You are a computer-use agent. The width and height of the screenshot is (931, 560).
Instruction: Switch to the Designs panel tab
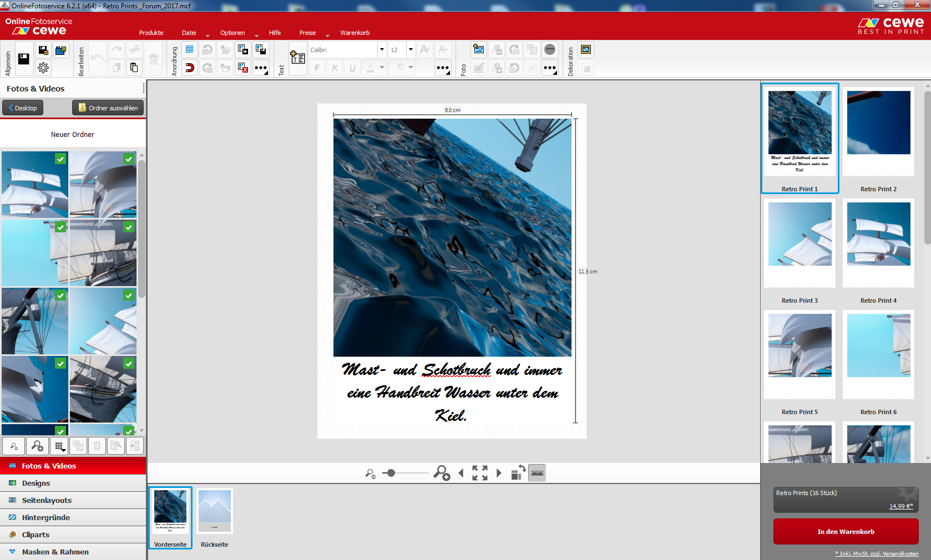pyautogui.click(x=36, y=483)
